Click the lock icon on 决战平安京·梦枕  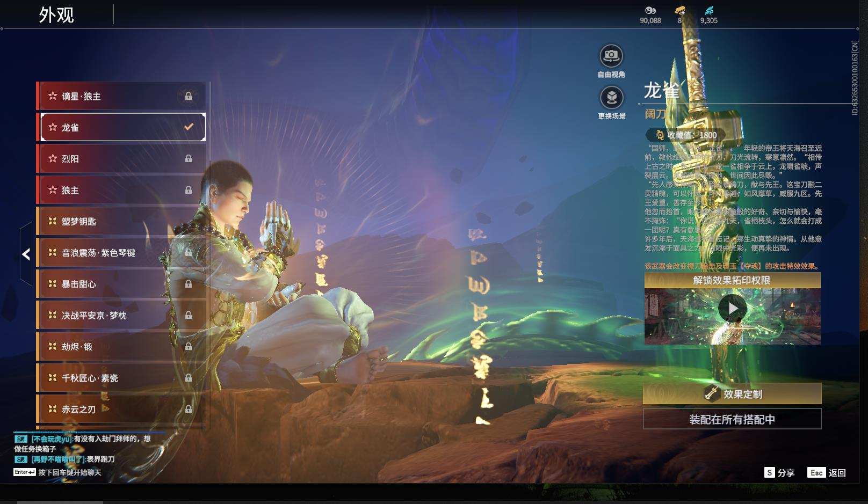coord(189,315)
